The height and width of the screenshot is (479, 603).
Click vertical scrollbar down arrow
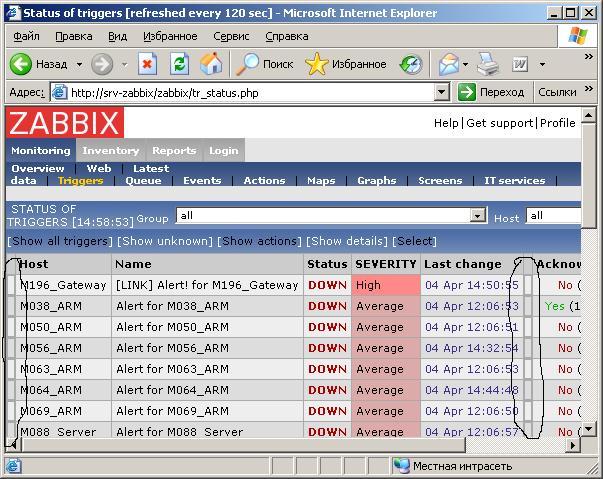coord(589,429)
